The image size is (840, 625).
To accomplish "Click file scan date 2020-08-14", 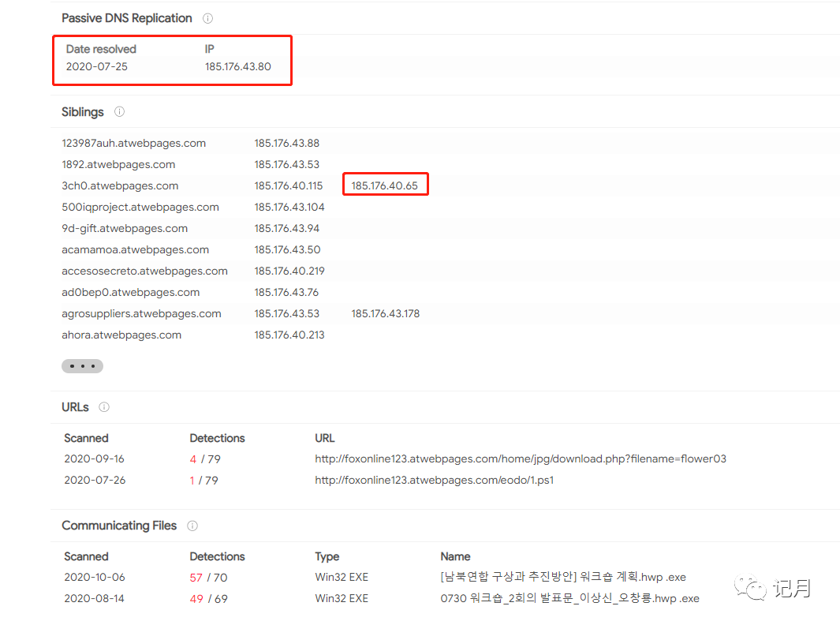I will (x=95, y=599).
